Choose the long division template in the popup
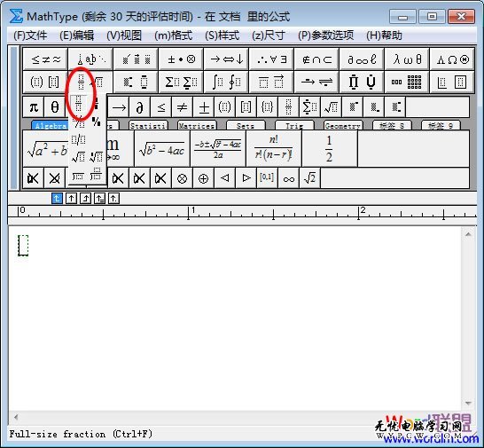484x448 pixels. click(78, 176)
